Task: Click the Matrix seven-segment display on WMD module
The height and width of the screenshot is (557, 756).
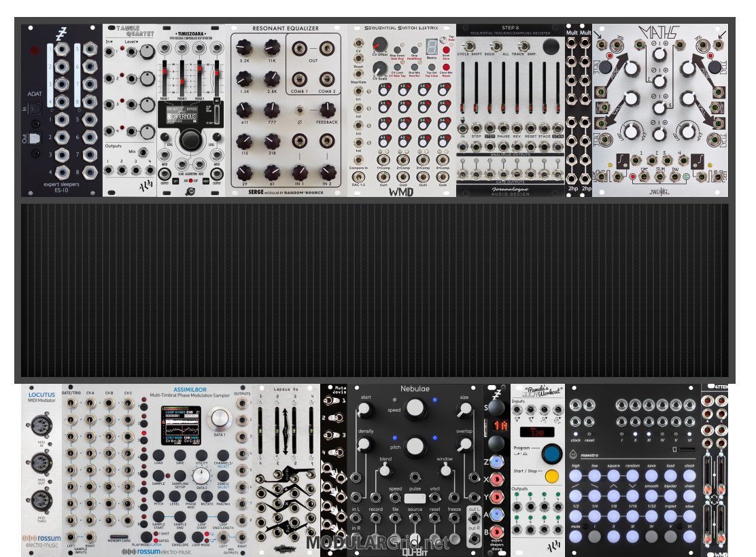Action: click(432, 48)
